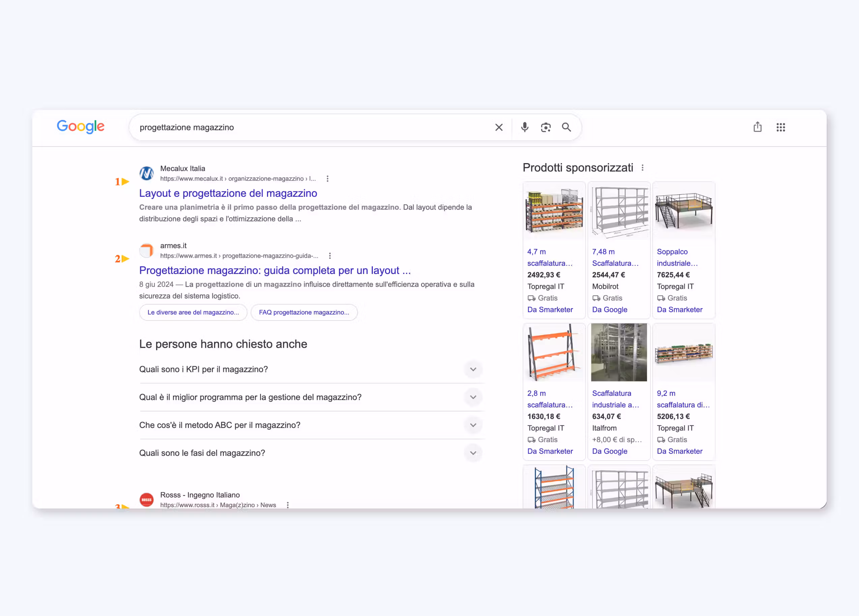The height and width of the screenshot is (616, 859).
Task: Open the 2,8 m scaffalatura product image
Action: [x=554, y=352]
